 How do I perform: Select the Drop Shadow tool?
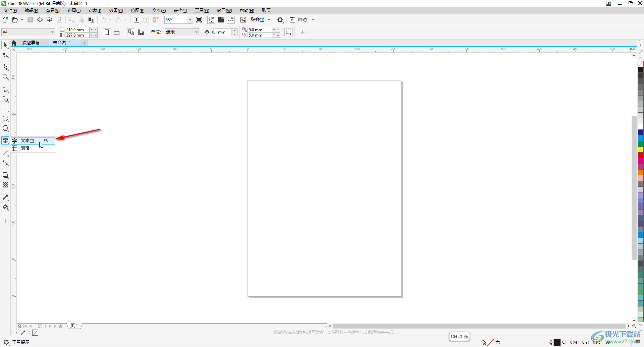click(5, 175)
